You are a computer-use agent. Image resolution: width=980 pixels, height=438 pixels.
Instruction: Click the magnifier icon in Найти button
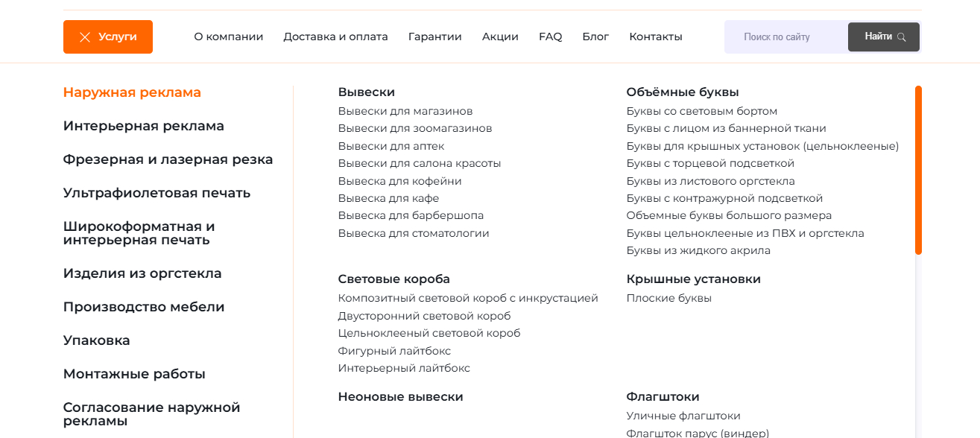click(902, 37)
